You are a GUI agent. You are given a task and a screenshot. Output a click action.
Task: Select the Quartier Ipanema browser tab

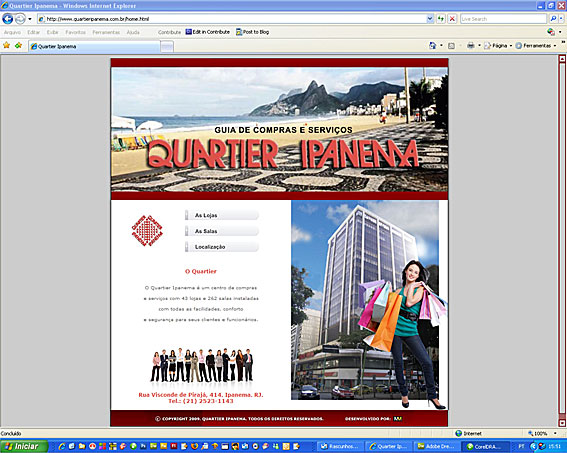[x=94, y=46]
